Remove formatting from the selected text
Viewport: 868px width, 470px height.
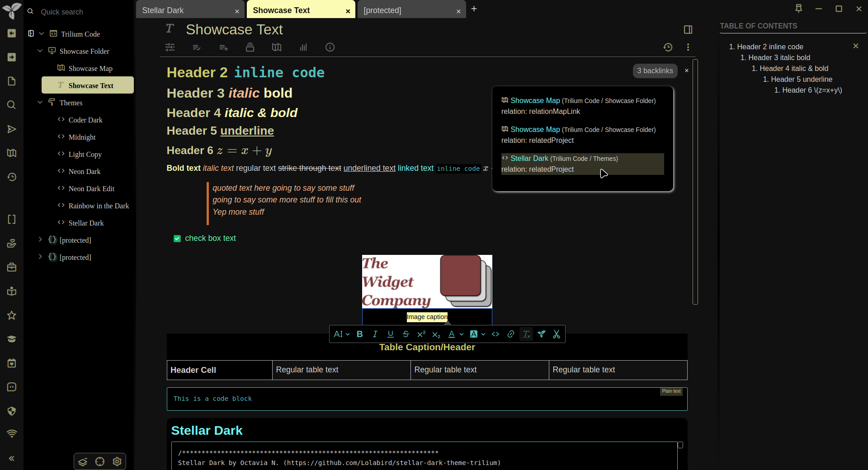coord(526,334)
